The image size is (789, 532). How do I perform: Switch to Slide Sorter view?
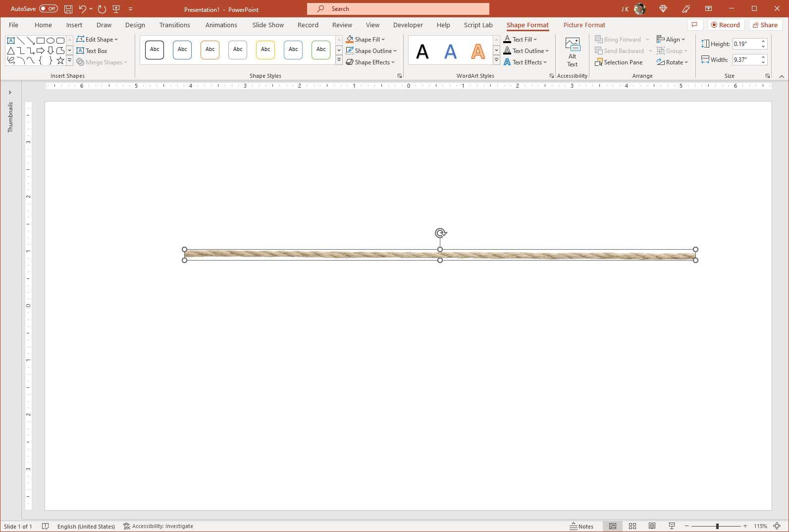tap(632, 526)
